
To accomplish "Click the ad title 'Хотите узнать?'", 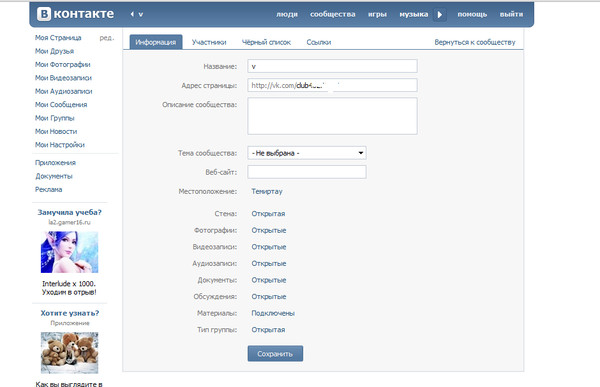I will [70, 313].
